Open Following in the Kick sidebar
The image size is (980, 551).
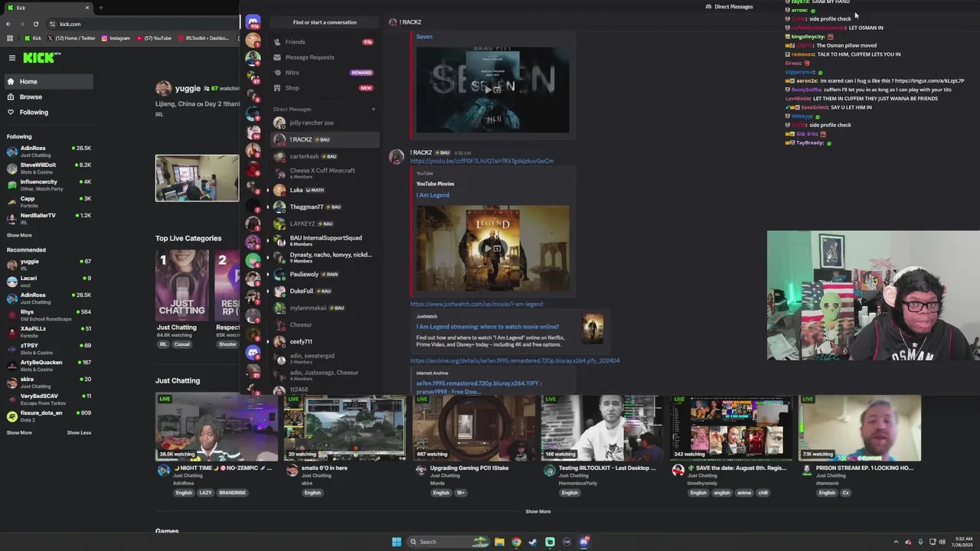pos(49,112)
